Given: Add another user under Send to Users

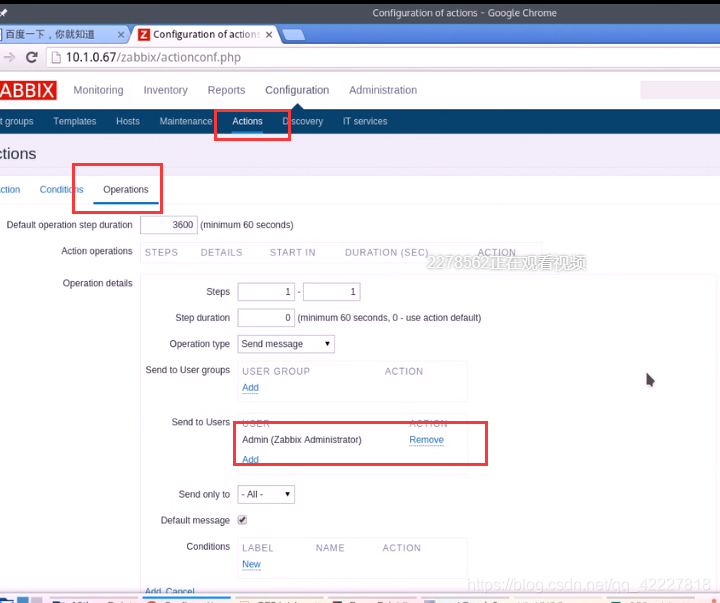Looking at the screenshot, I should pyautogui.click(x=250, y=459).
